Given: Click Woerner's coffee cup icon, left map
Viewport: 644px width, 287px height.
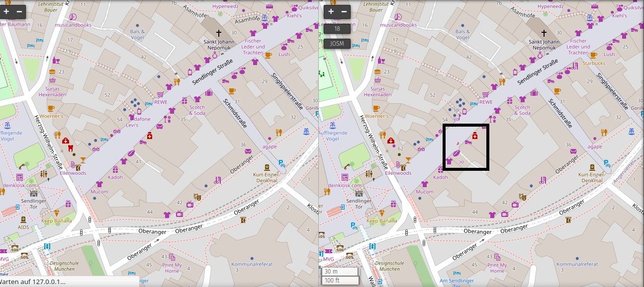Looking at the screenshot, I should pos(51,108).
